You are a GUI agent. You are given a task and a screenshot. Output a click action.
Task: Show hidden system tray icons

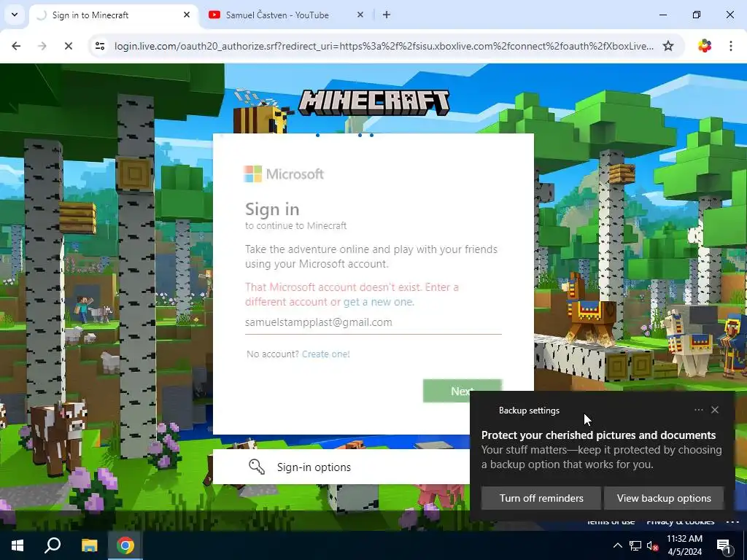617,545
